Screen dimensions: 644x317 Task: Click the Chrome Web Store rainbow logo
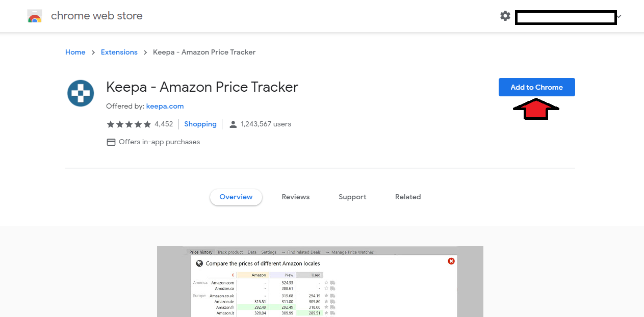pos(35,16)
